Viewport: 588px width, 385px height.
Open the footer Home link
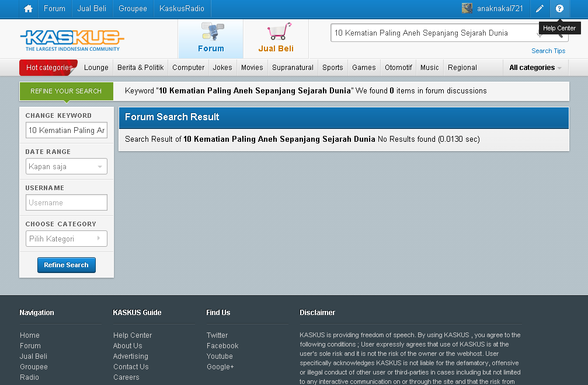(30, 335)
